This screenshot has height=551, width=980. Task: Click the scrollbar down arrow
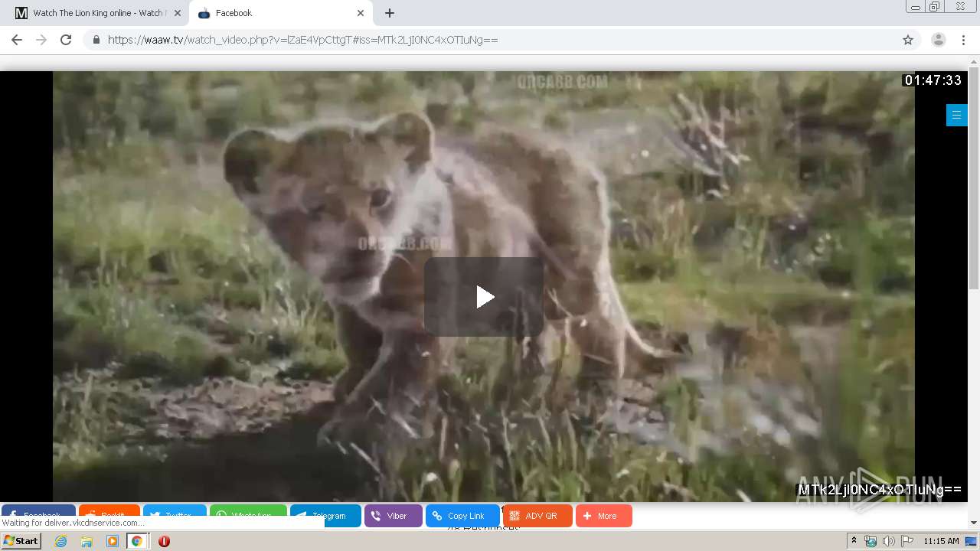tap(974, 523)
